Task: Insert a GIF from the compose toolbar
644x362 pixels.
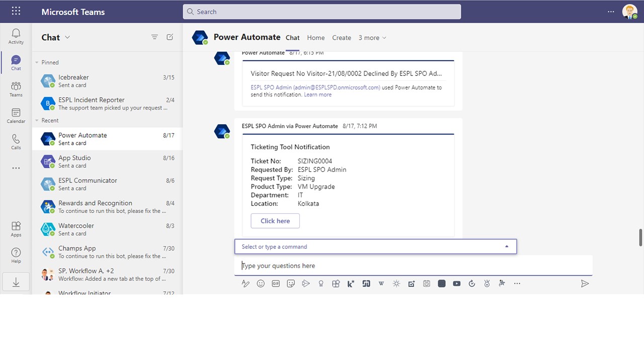Action: pos(276,284)
